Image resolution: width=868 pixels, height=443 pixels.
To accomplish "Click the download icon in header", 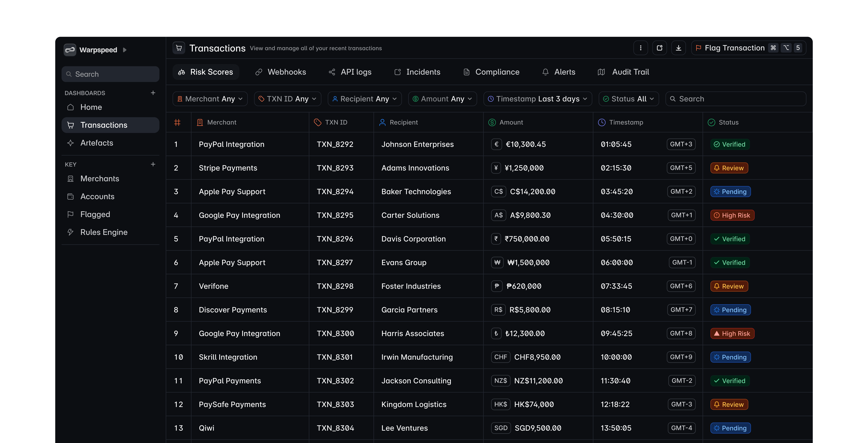I will pos(678,48).
